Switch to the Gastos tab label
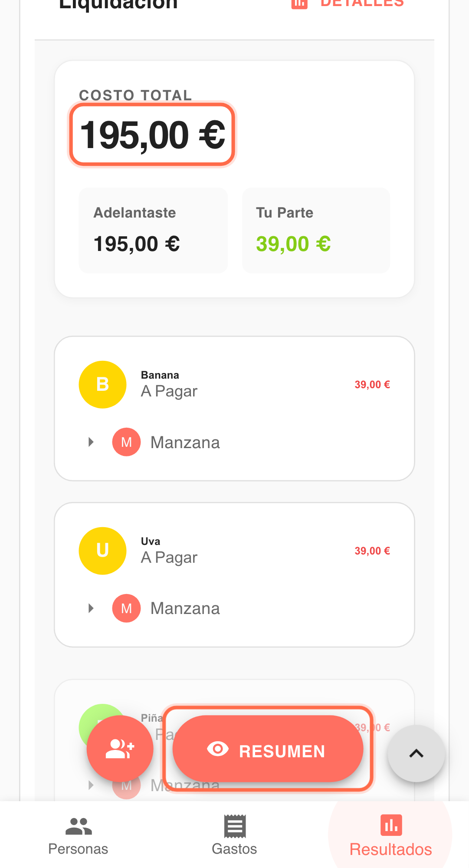The image size is (469, 868). [234, 849]
